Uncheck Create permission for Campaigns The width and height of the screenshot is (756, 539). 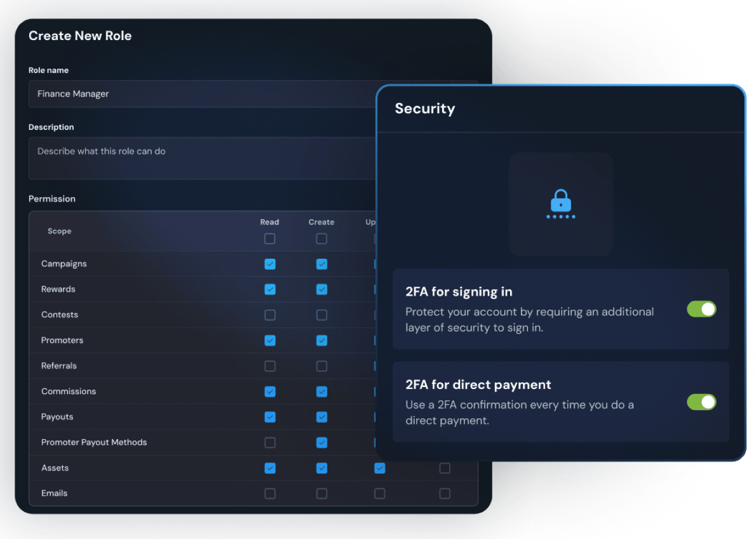pyautogui.click(x=321, y=264)
